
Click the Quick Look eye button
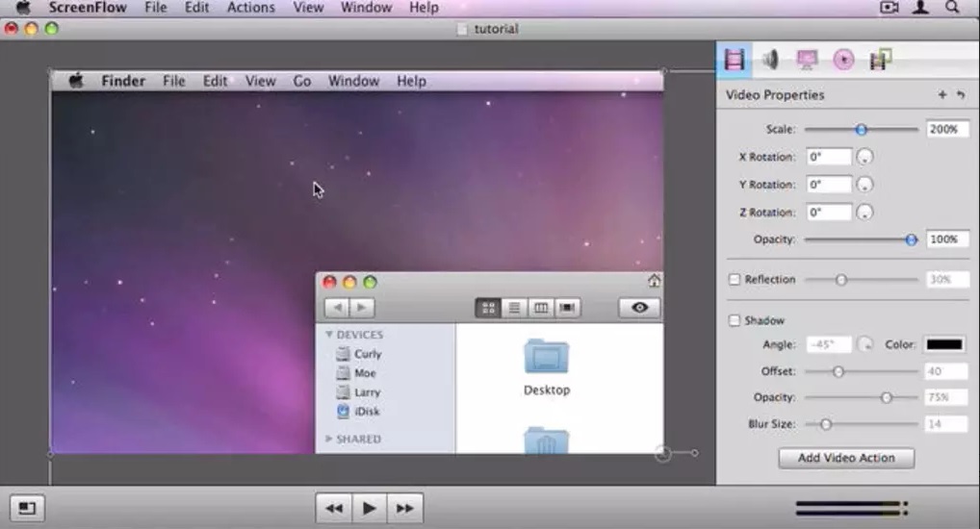click(x=639, y=308)
